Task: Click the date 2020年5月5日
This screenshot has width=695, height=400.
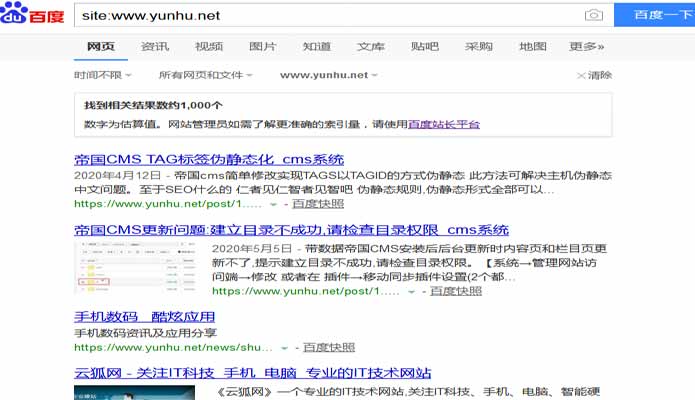Action: [x=251, y=249]
